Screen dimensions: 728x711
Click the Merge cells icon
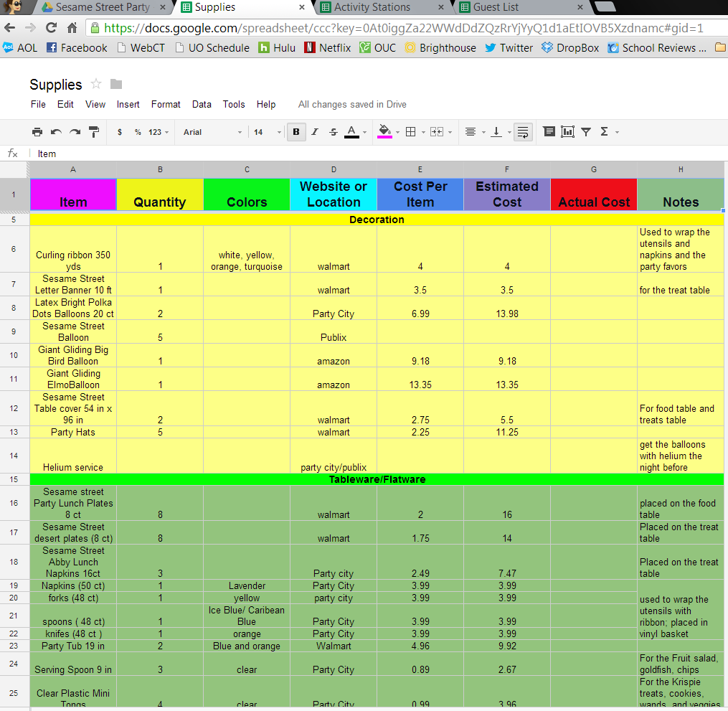[437, 132]
